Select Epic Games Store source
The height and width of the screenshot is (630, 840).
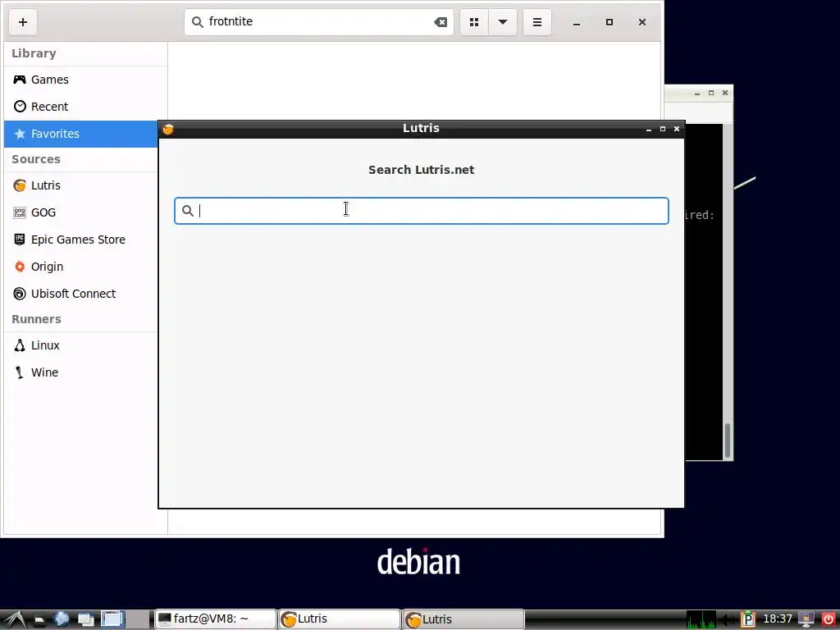[81, 240]
